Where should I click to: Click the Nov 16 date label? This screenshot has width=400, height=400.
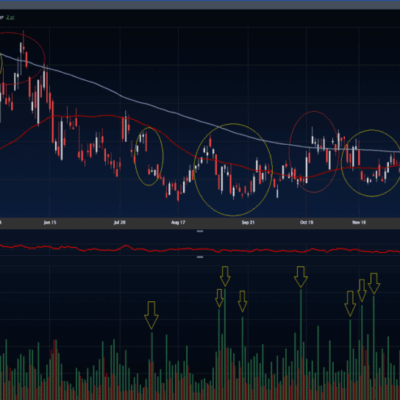point(359,222)
